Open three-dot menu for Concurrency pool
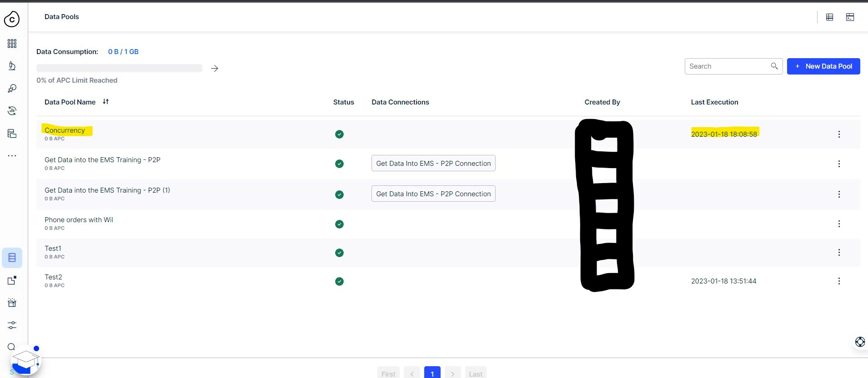The image size is (868, 378). [x=839, y=134]
